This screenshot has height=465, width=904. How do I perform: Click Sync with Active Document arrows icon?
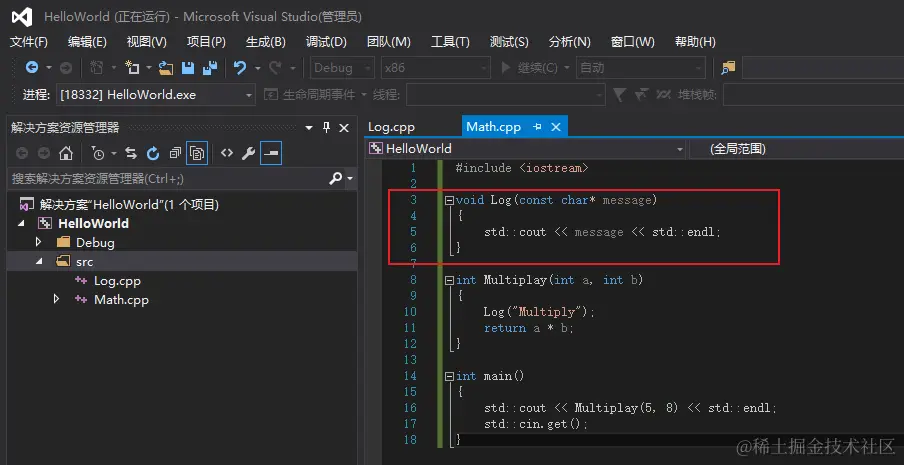[x=131, y=153]
